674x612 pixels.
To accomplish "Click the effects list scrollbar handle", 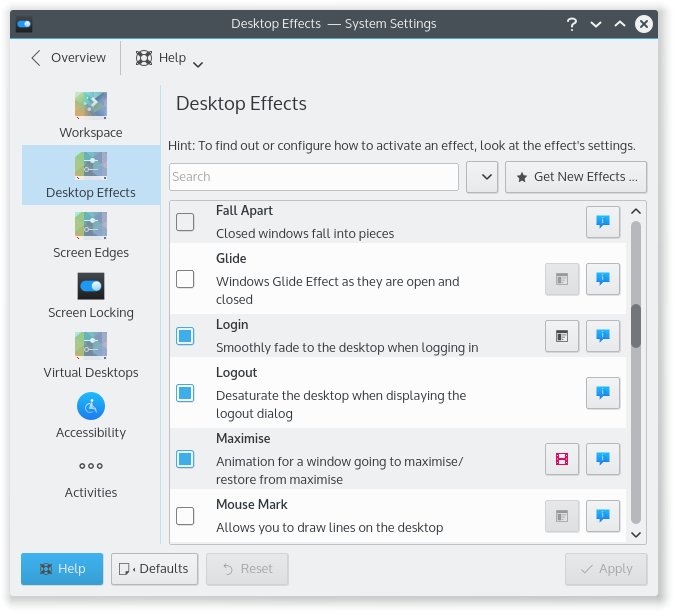I will [636, 325].
